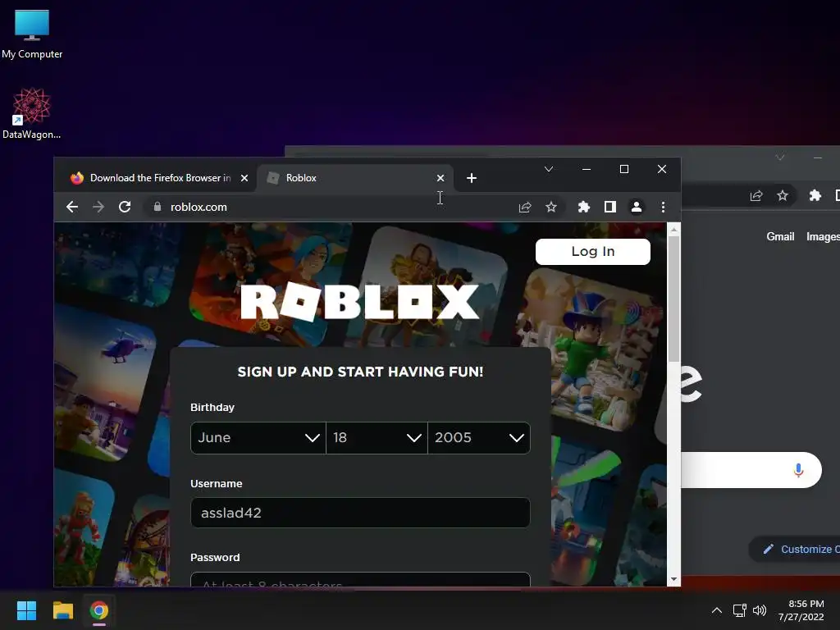
Task: Click the Username field containing asslad42
Action: (361, 513)
